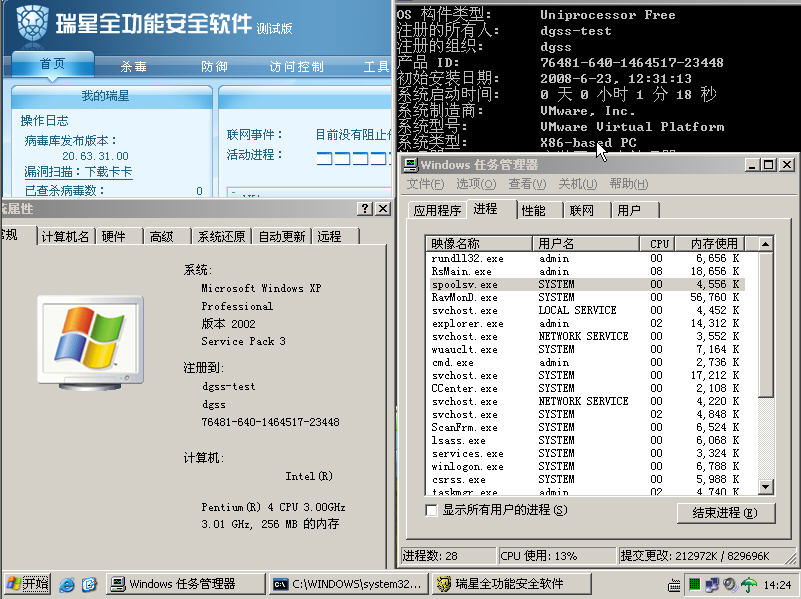Viewport: 801px width, 599px height.
Task: Sort processes by 映像名称 column header
Action: point(479,244)
